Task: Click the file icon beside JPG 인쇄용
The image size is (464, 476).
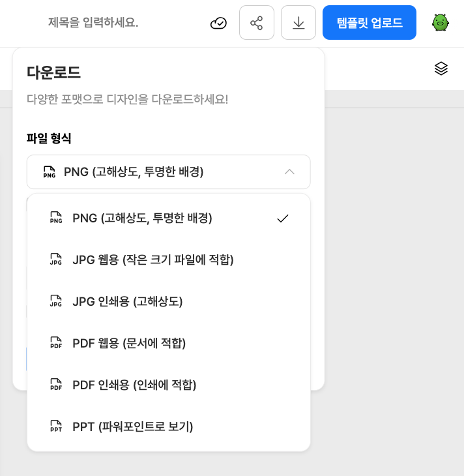Action: [x=56, y=301]
